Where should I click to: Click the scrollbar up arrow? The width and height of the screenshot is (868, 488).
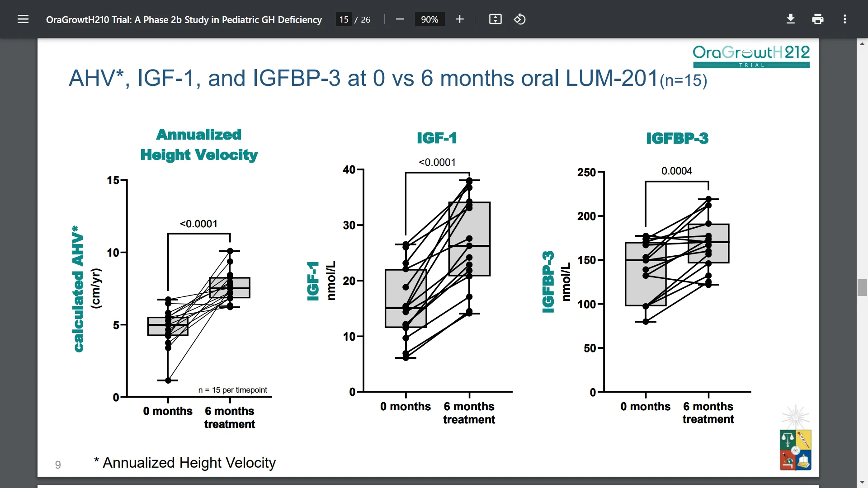click(x=862, y=44)
